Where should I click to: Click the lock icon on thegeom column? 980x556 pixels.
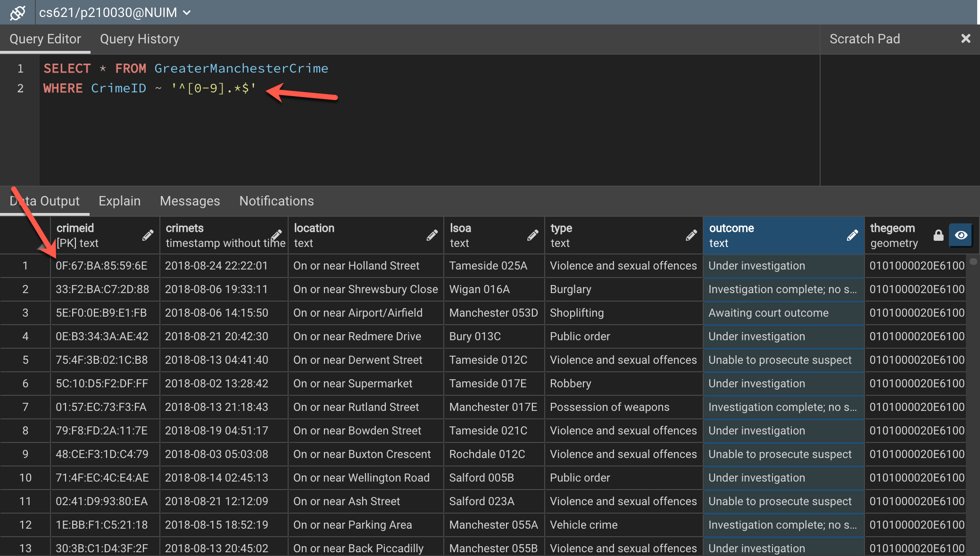tap(938, 235)
